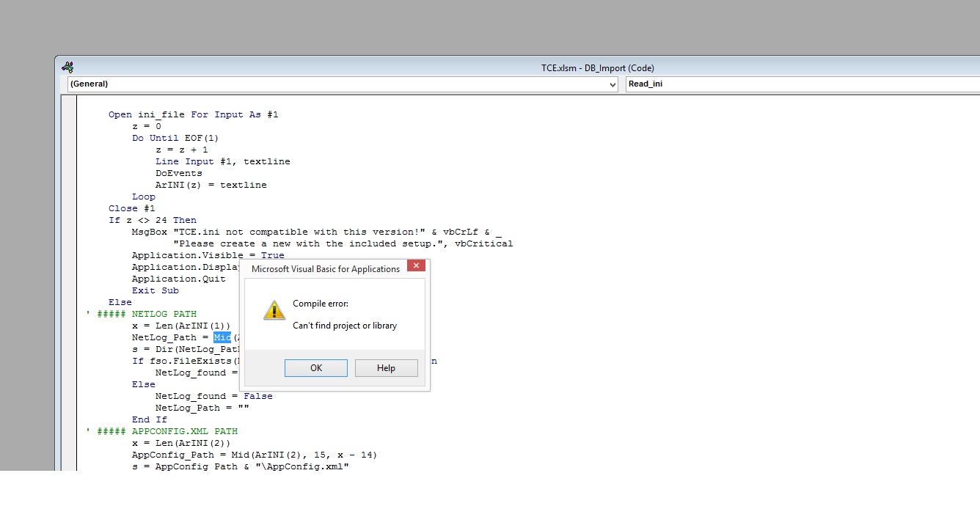Click "Can't find project or library" message
The height and width of the screenshot is (528, 980).
345,326
